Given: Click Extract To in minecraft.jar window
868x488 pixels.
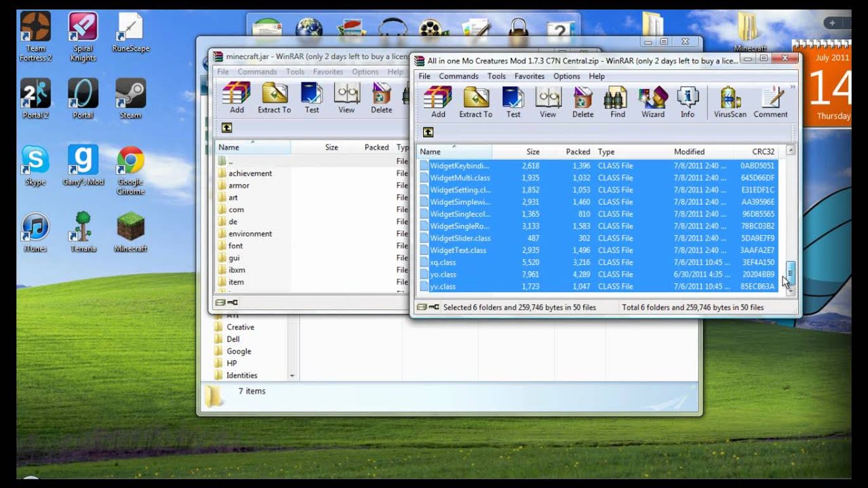Looking at the screenshot, I should coord(274,98).
